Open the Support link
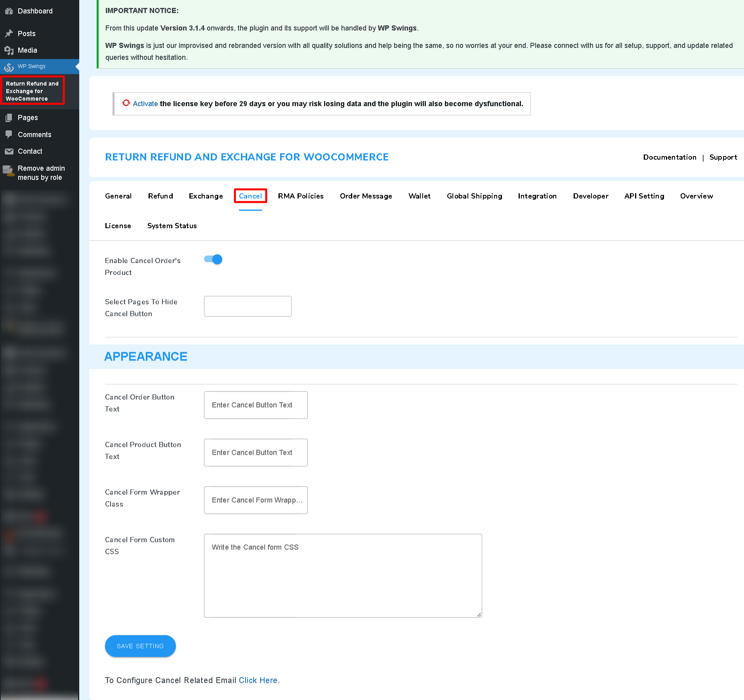 [x=723, y=157]
